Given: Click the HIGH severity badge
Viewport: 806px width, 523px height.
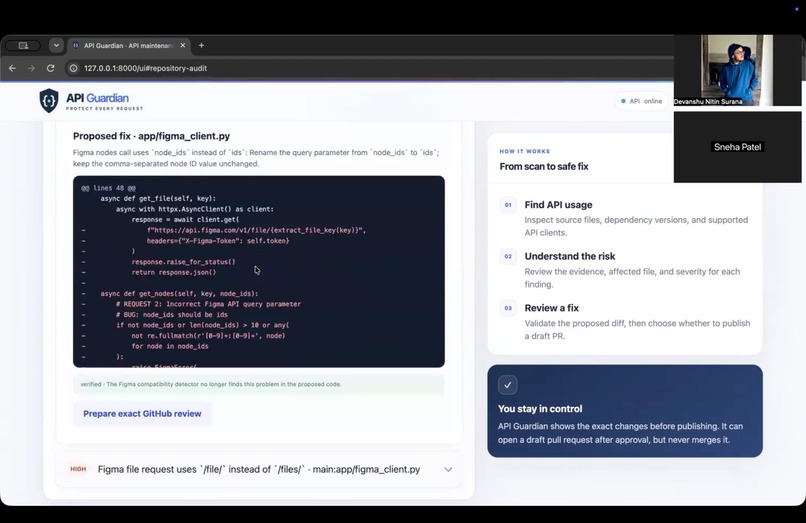Looking at the screenshot, I should 78,469.
